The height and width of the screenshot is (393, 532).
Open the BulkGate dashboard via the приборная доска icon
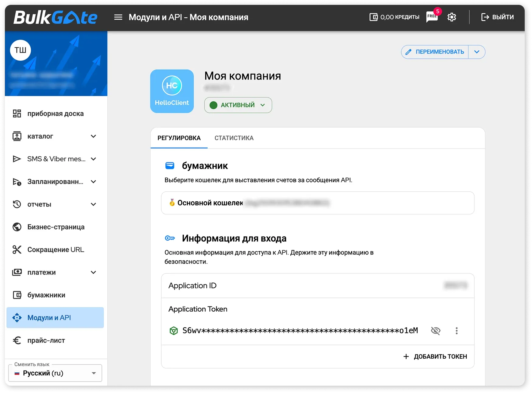coord(55,113)
